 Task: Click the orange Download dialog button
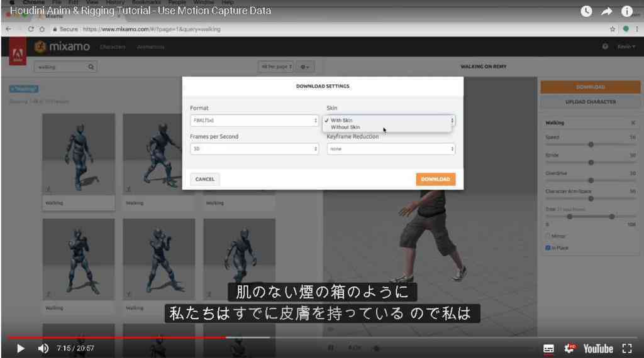tap(435, 179)
